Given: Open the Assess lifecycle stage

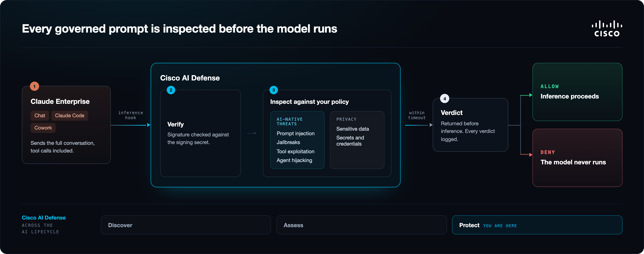Looking at the screenshot, I should 361,225.
